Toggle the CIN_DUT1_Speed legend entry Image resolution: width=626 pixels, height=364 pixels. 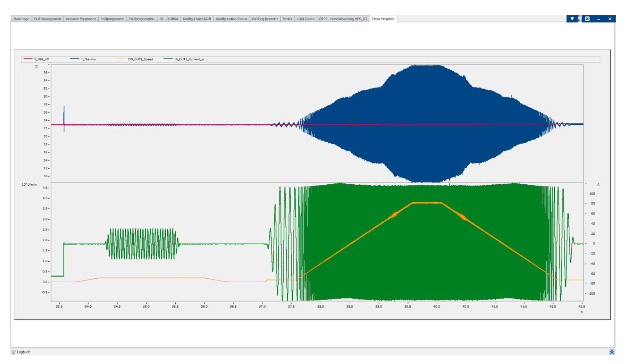click(140, 59)
